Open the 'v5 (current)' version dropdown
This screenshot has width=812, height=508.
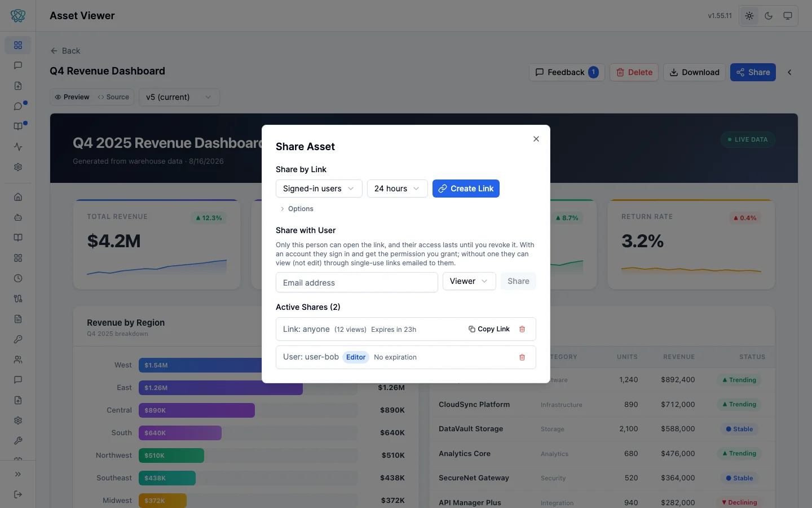tap(179, 97)
